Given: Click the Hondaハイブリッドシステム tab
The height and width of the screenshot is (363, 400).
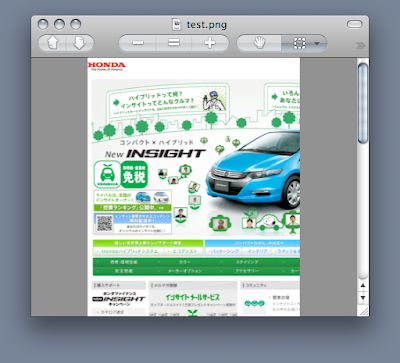Looking at the screenshot, I should click(129, 251).
